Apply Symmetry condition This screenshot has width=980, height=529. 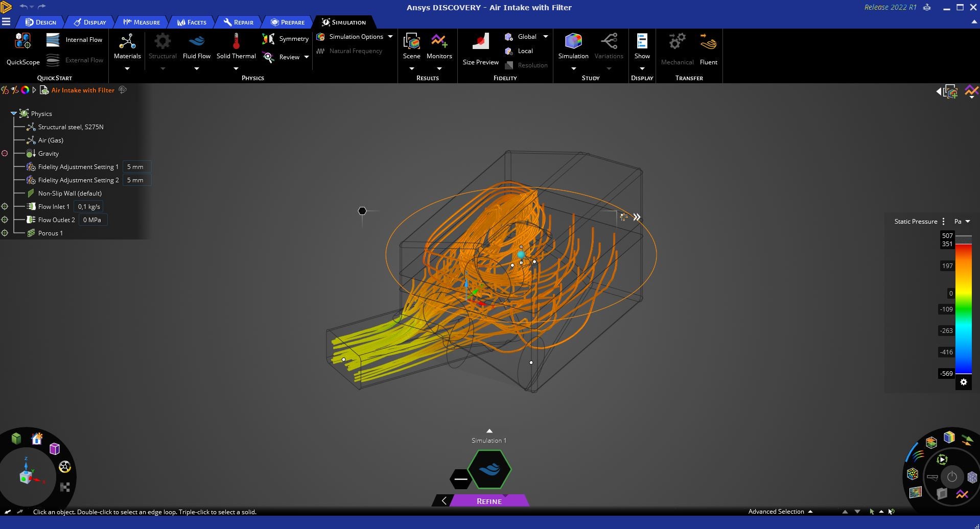pyautogui.click(x=285, y=39)
